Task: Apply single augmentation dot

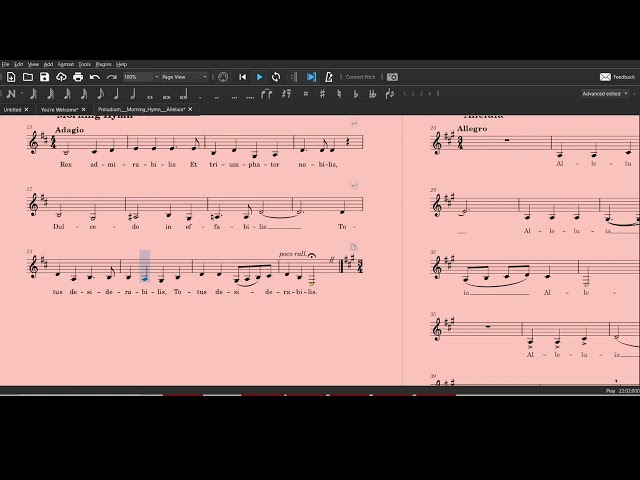Action: coord(200,98)
